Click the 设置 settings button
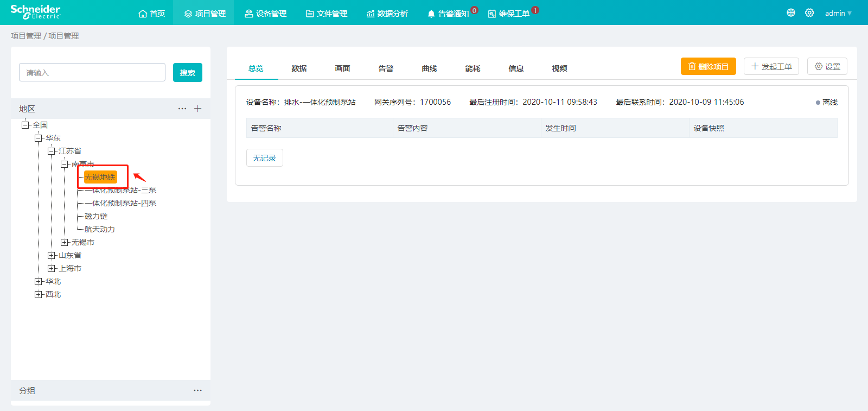The image size is (868, 411). pyautogui.click(x=827, y=66)
